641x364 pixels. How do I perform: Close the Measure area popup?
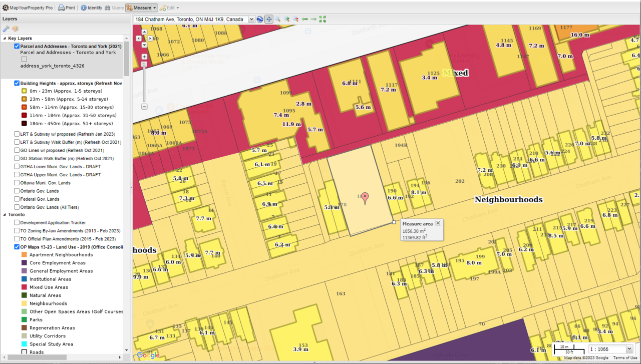tap(438, 223)
